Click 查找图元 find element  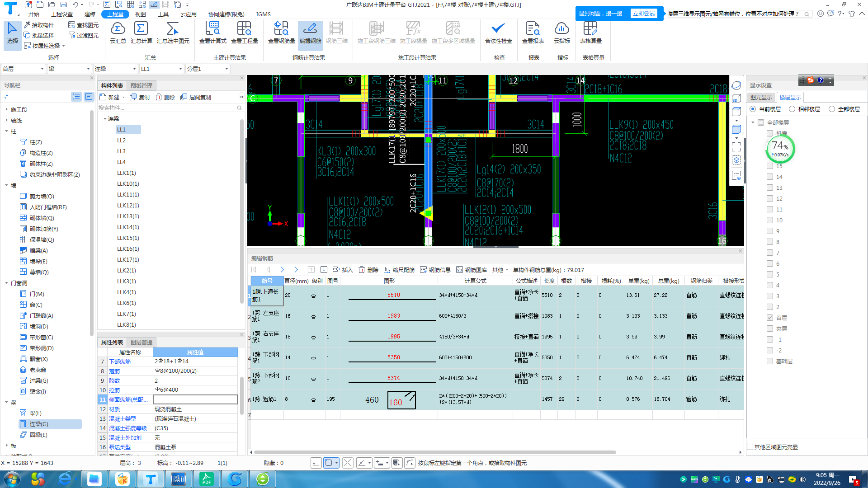[x=84, y=25]
